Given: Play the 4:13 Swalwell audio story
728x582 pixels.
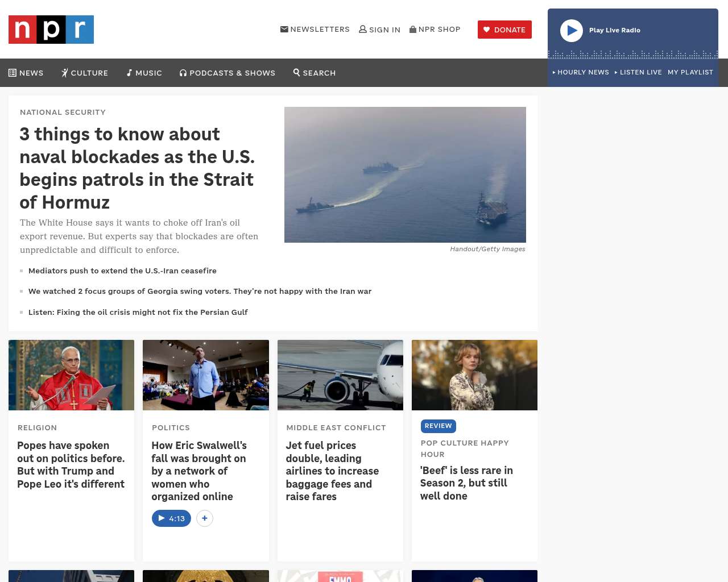Looking at the screenshot, I should pos(171,518).
